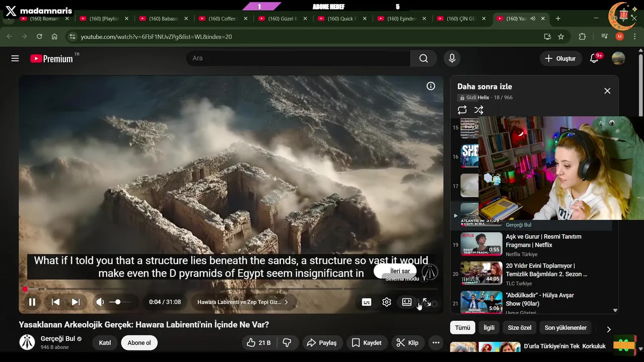Viewport: 644px width, 362px height.
Task: Skip to next video in playlist
Action: click(x=75, y=302)
